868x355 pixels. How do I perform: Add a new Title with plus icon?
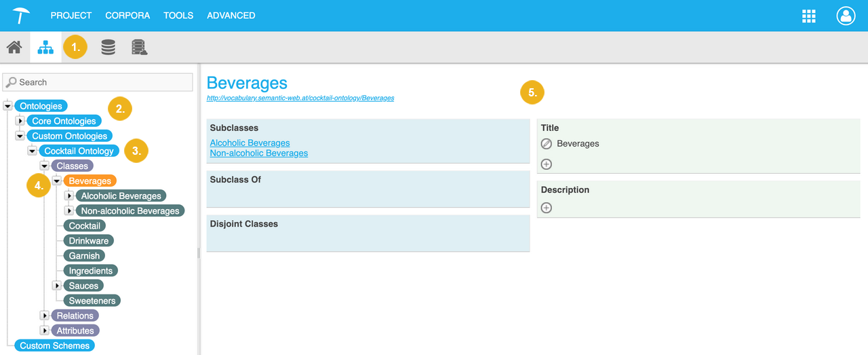coord(547,164)
